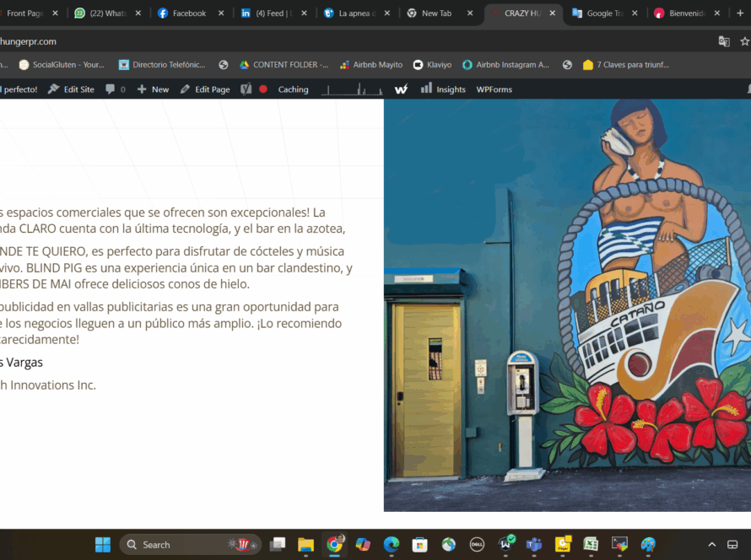Viewport: 751px width, 560px height.
Task: Click the site stats sparkline graph
Action: click(x=352, y=89)
